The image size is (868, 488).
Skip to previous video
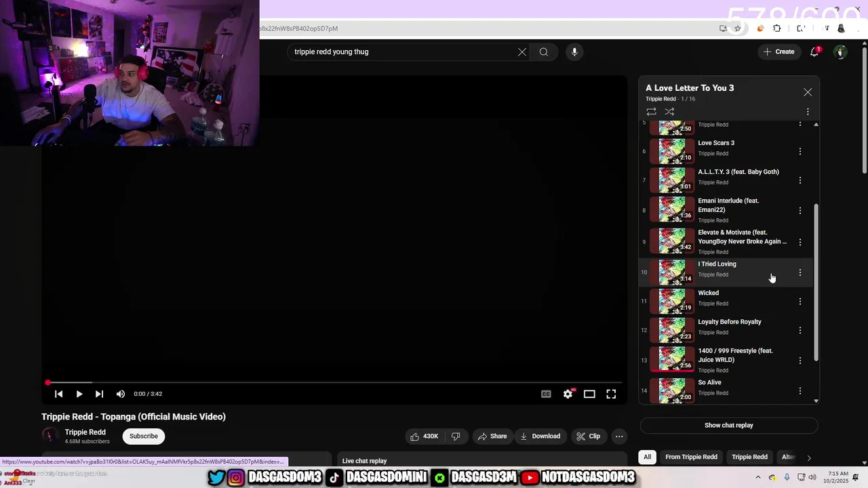pyautogui.click(x=58, y=394)
